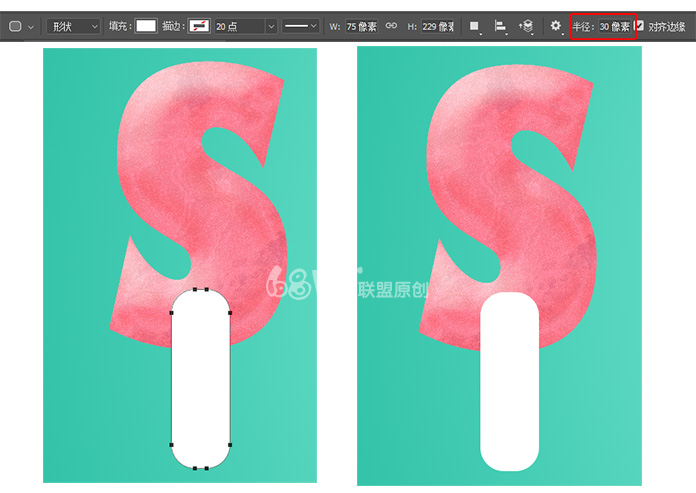This screenshot has height=493, width=696.
Task: Open the 形状 tool mode dropdown
Action: (x=73, y=27)
